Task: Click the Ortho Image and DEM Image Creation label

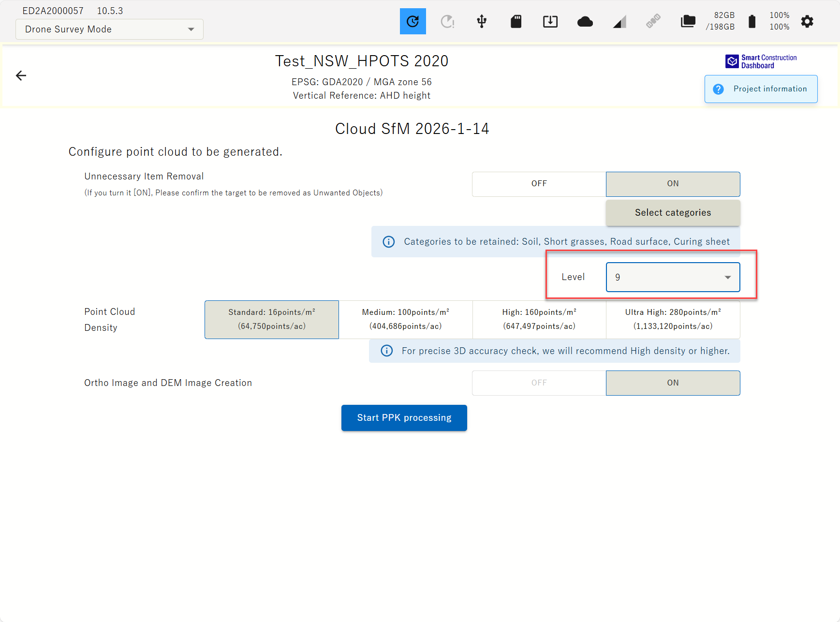Action: coord(168,383)
